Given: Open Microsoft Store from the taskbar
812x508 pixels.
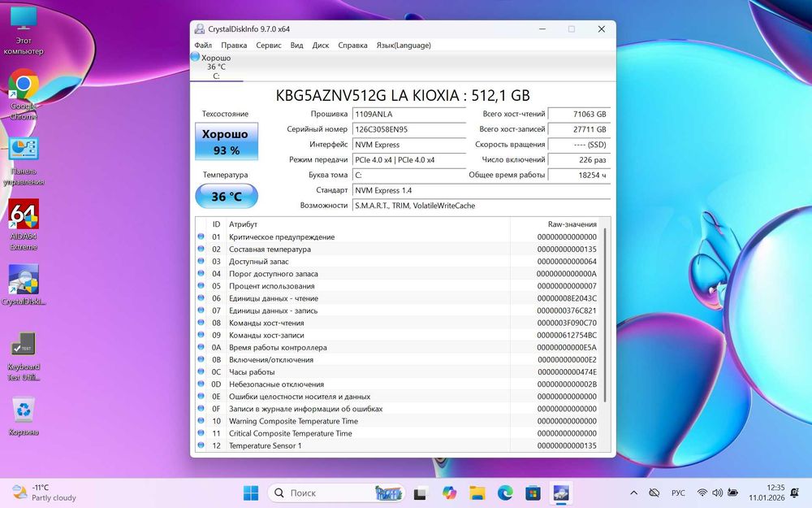Looking at the screenshot, I should coord(533,493).
